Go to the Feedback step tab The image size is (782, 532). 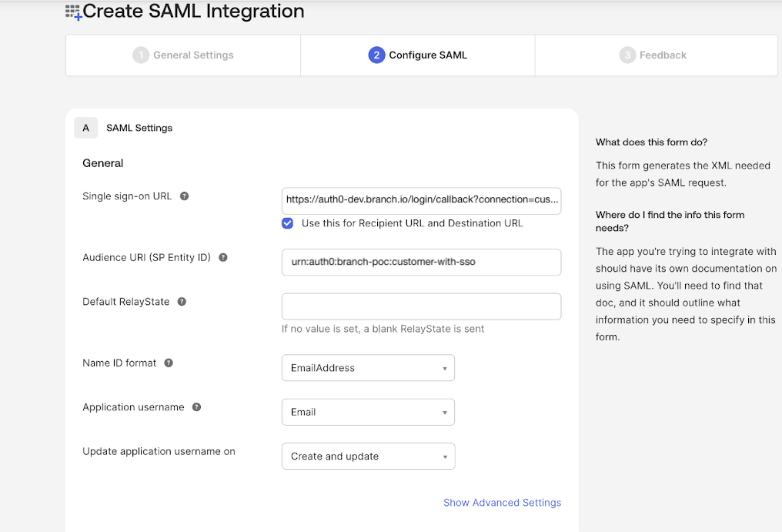(657, 55)
